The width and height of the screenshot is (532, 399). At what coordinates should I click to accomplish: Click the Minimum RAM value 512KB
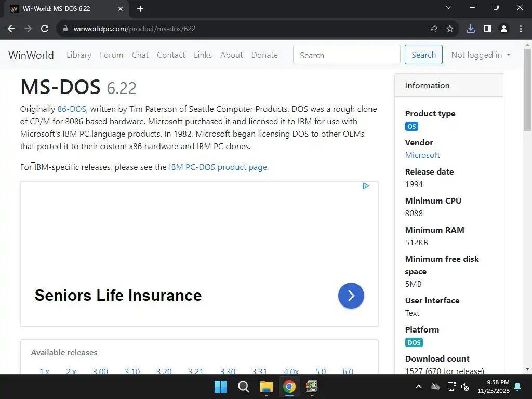click(416, 243)
